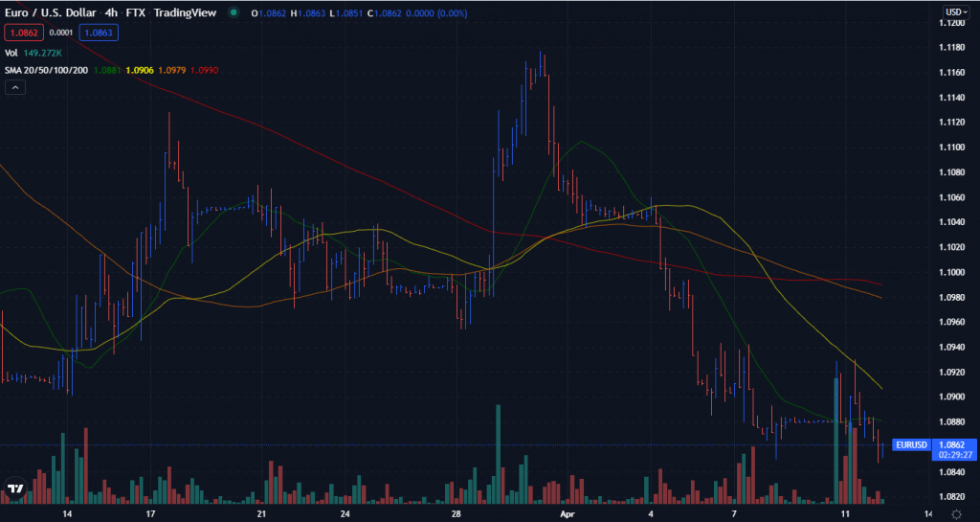
Task: Click the 1.0820 price axis level
Action: [951, 497]
